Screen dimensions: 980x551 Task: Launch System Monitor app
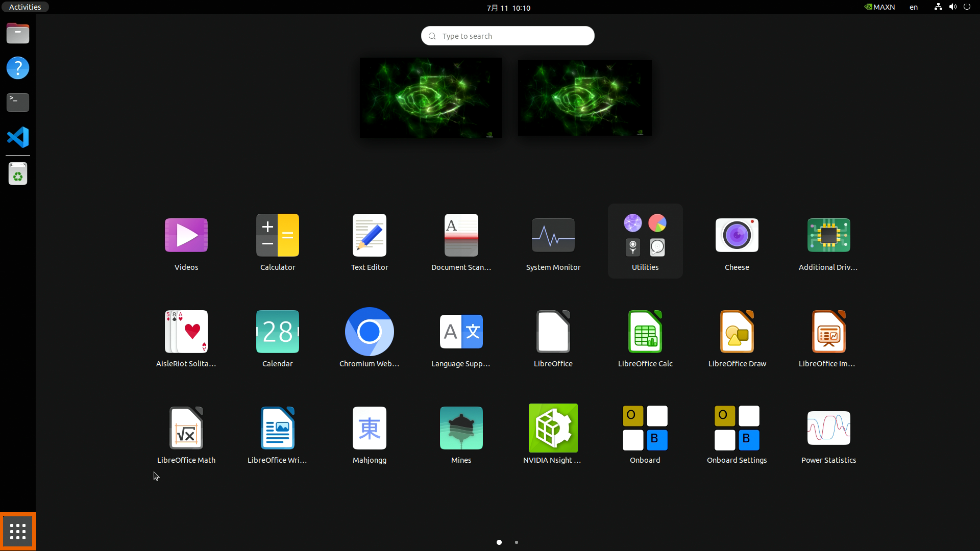553,235
